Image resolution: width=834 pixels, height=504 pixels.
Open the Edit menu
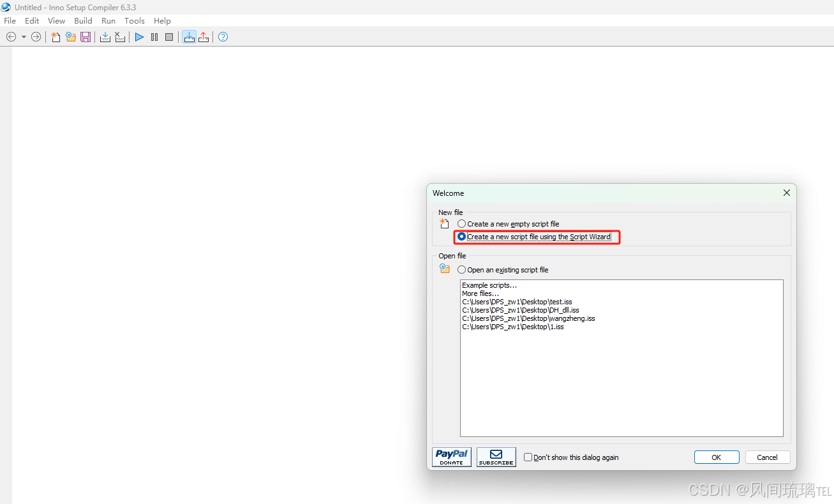click(32, 21)
